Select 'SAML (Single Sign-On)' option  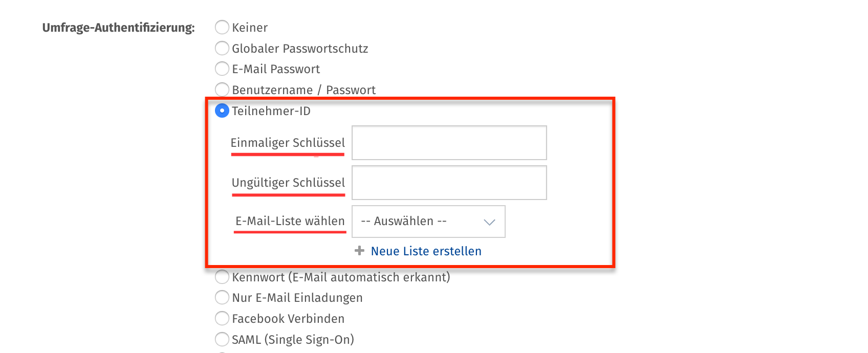[x=222, y=339]
